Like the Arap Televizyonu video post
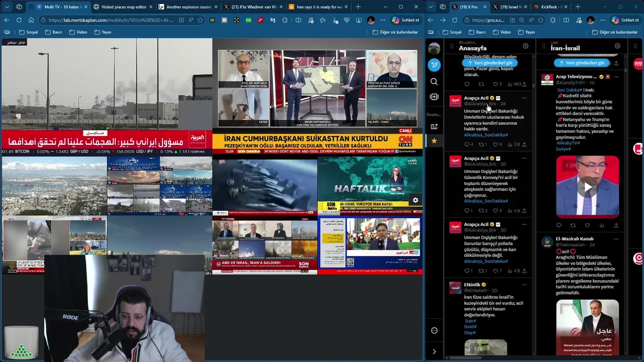This screenshot has height=362, width=644. [x=587, y=225]
